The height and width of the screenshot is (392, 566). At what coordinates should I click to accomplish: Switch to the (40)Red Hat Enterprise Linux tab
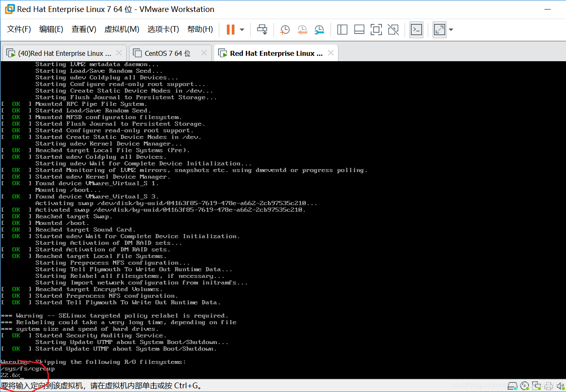point(65,53)
